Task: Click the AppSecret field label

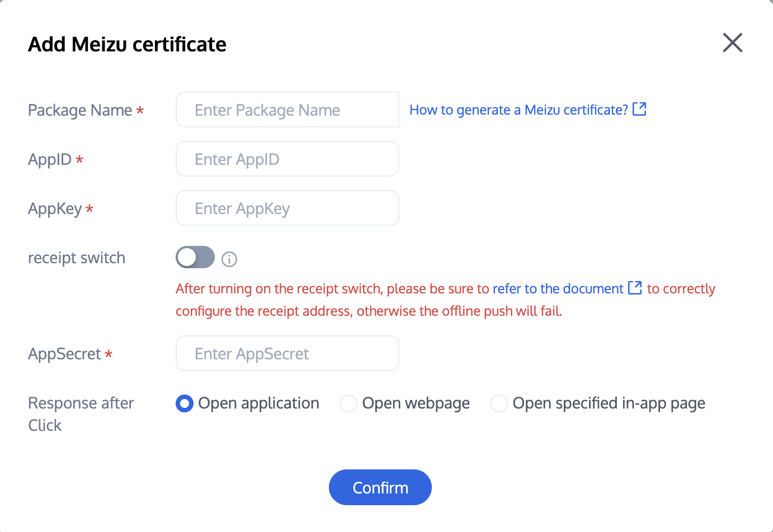Action: [x=64, y=354]
